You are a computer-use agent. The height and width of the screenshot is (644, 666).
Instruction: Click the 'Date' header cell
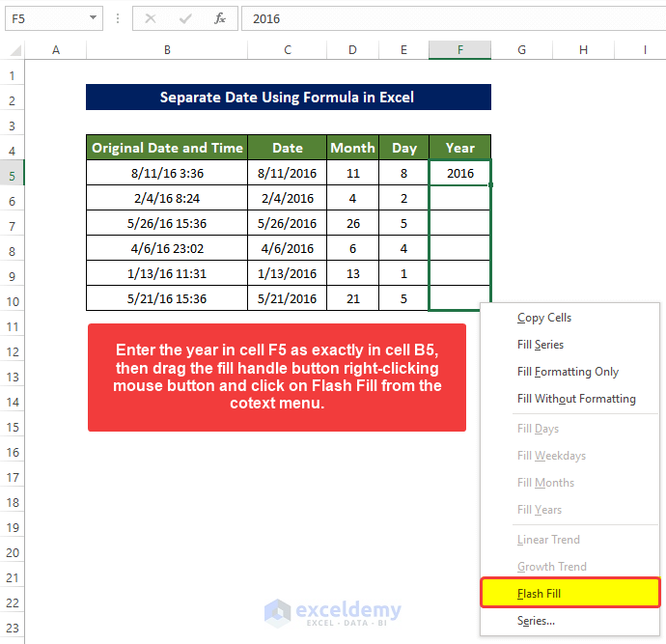[x=287, y=148]
